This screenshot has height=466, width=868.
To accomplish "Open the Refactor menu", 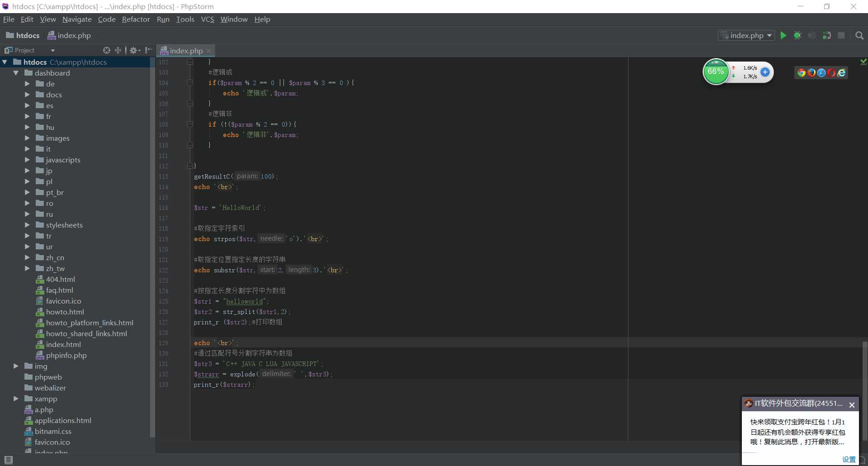I will coord(136,19).
